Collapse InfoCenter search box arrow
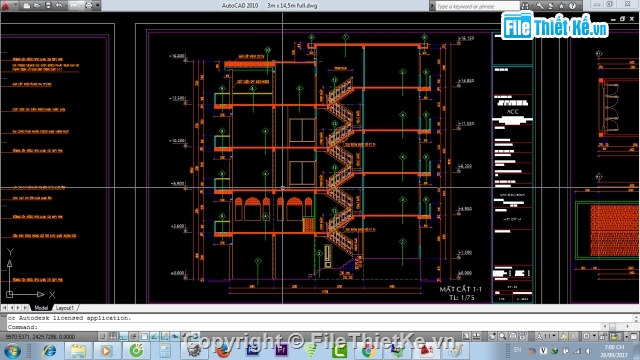 [432, 6]
